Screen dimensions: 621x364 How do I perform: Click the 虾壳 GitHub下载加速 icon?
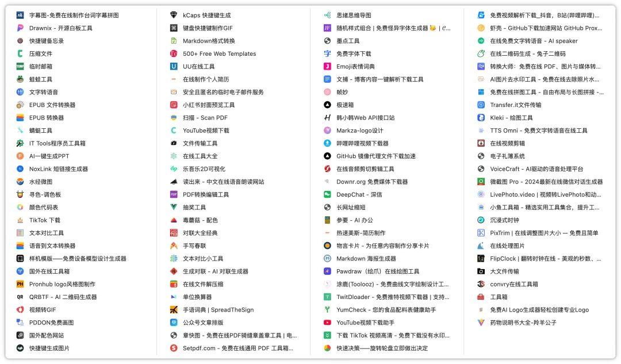pos(481,28)
